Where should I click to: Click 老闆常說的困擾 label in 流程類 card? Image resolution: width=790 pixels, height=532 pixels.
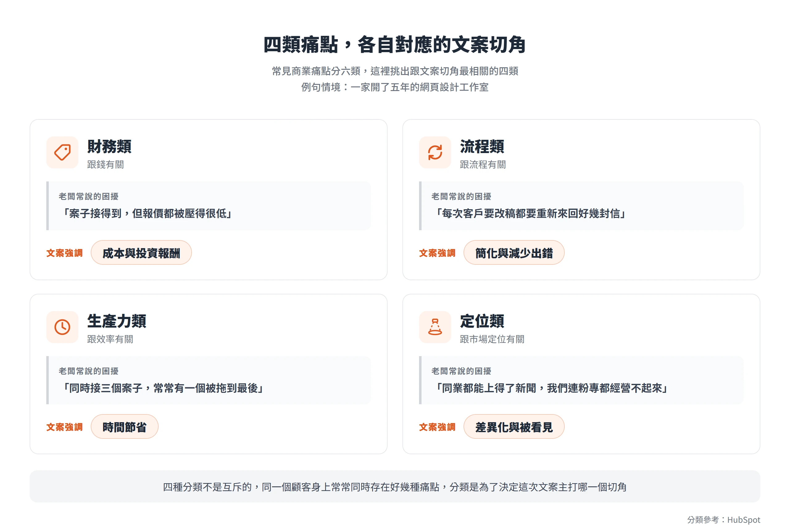(x=461, y=197)
